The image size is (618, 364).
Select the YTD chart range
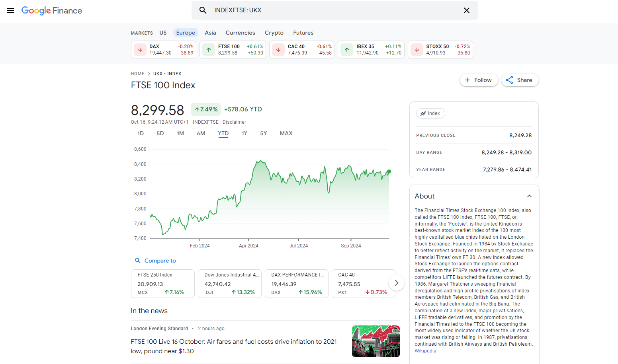[x=223, y=133]
